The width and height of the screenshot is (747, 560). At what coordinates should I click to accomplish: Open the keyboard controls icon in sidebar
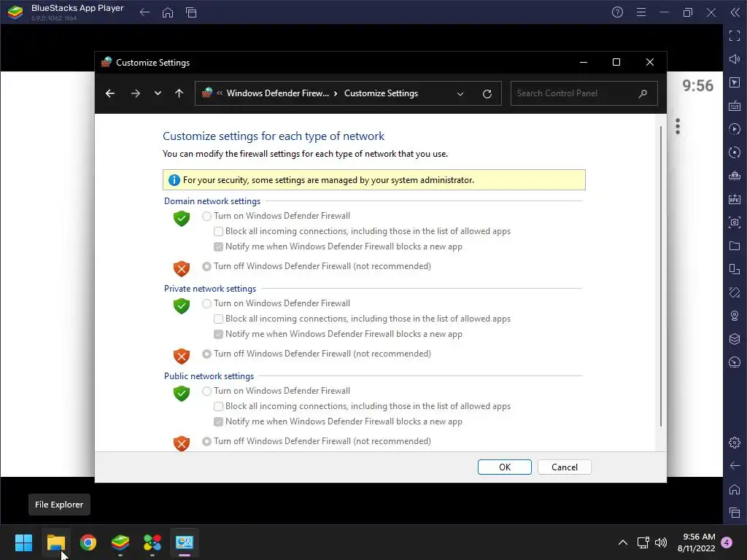point(735,106)
